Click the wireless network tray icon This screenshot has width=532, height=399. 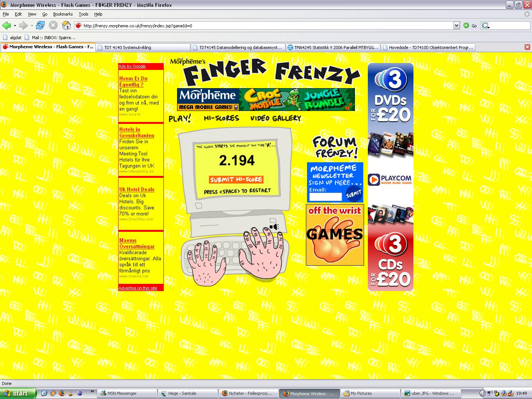tap(490, 393)
